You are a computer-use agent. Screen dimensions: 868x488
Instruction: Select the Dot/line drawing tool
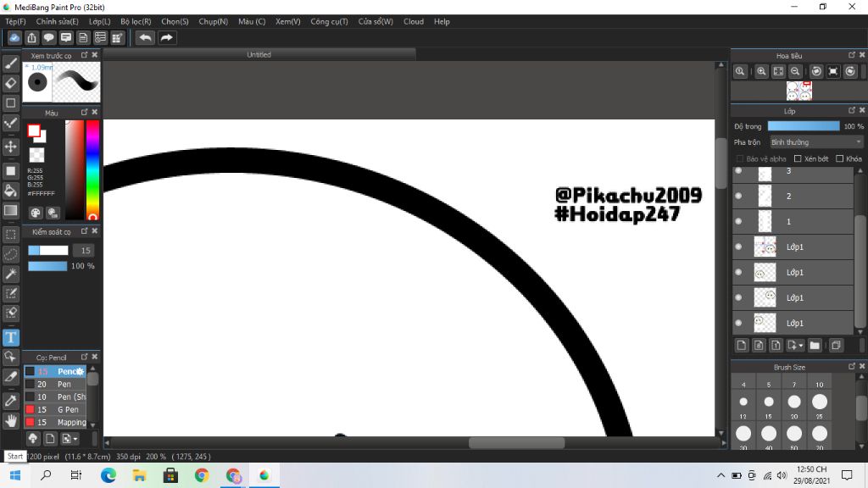click(10, 123)
